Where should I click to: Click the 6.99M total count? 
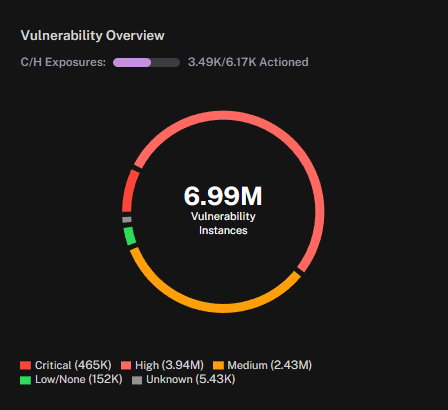click(223, 196)
